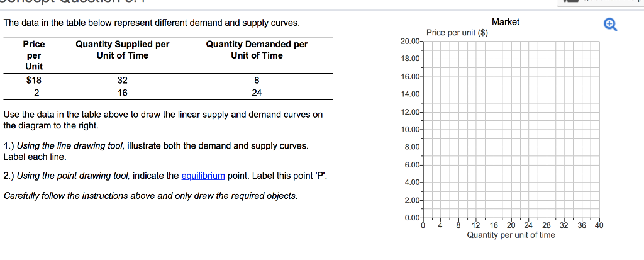Select the 16 quantity supplied cell
The image size is (644, 260).
pos(122,93)
